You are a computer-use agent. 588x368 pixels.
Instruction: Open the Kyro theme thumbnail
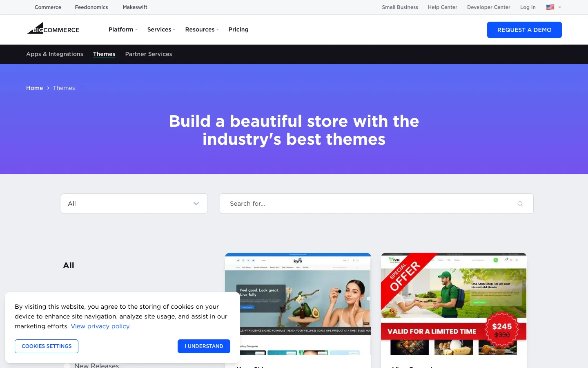[298, 304]
